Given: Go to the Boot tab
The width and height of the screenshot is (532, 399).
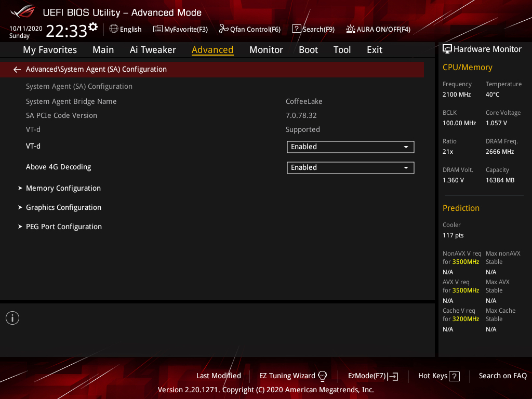Looking at the screenshot, I should coord(308,50).
